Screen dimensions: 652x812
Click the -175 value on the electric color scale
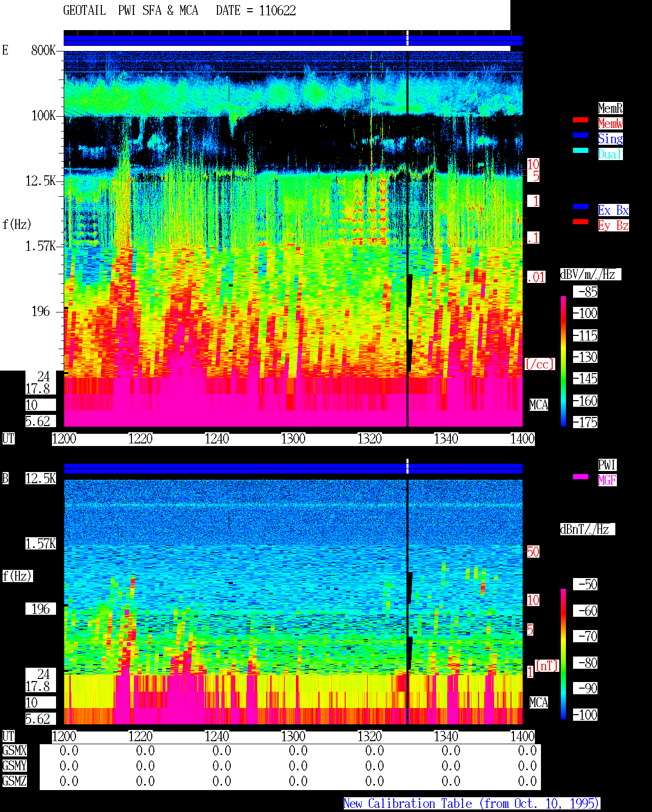pos(585,422)
